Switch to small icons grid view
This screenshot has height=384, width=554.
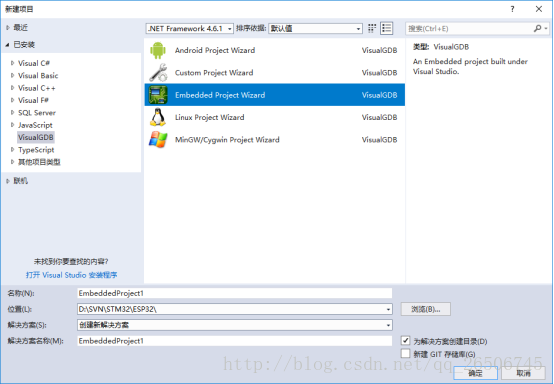[x=372, y=28]
